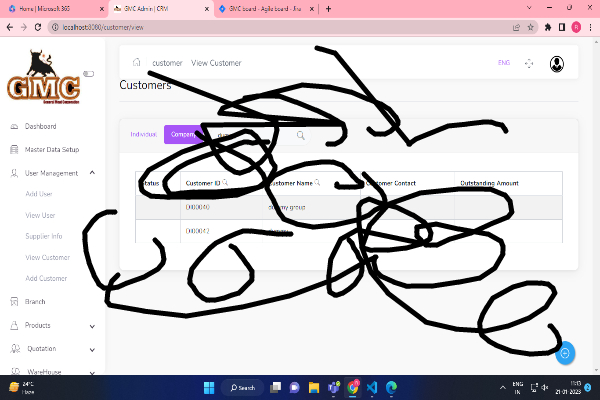Screen dimensions: 600x400
Task: Switch to the Individual tab
Action: point(144,134)
